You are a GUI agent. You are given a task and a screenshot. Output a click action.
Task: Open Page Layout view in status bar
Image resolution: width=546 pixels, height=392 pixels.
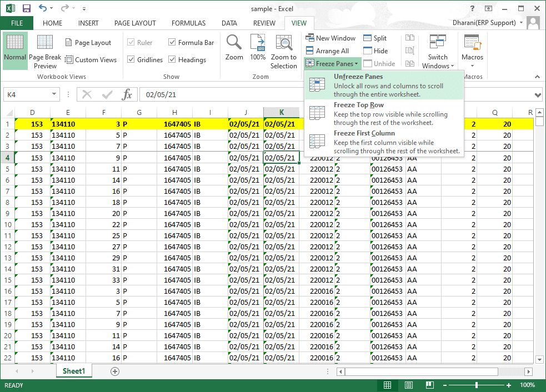point(408,385)
